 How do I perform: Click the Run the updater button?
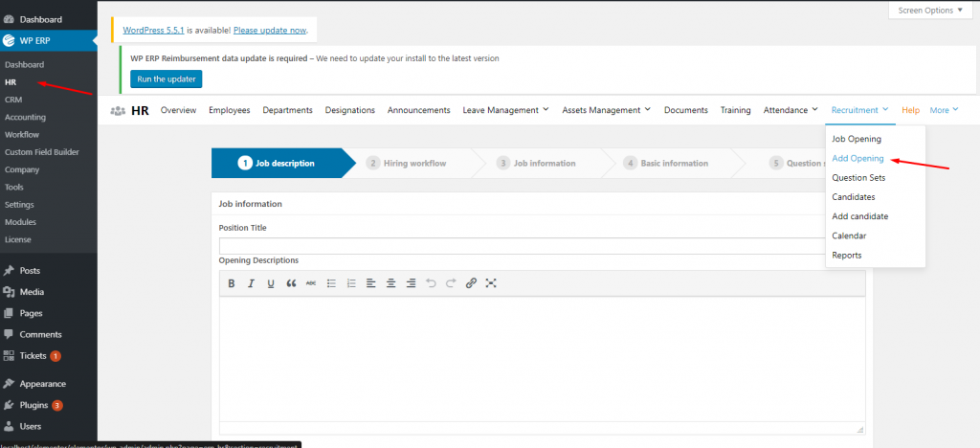(167, 79)
